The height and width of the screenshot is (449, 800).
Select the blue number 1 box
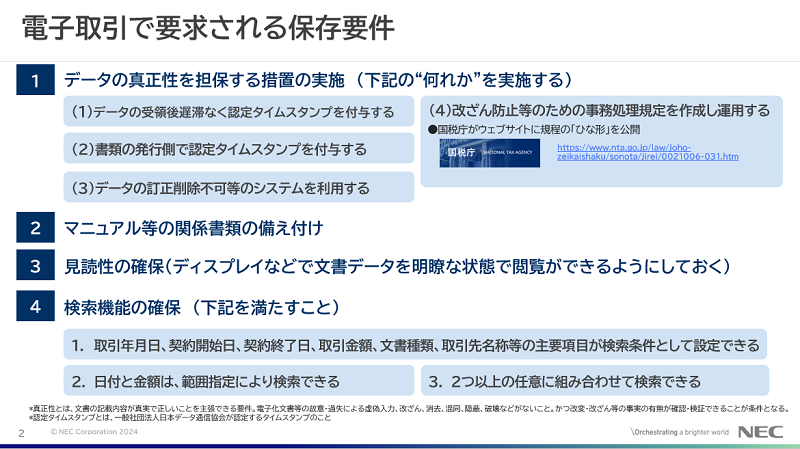pyautogui.click(x=34, y=80)
